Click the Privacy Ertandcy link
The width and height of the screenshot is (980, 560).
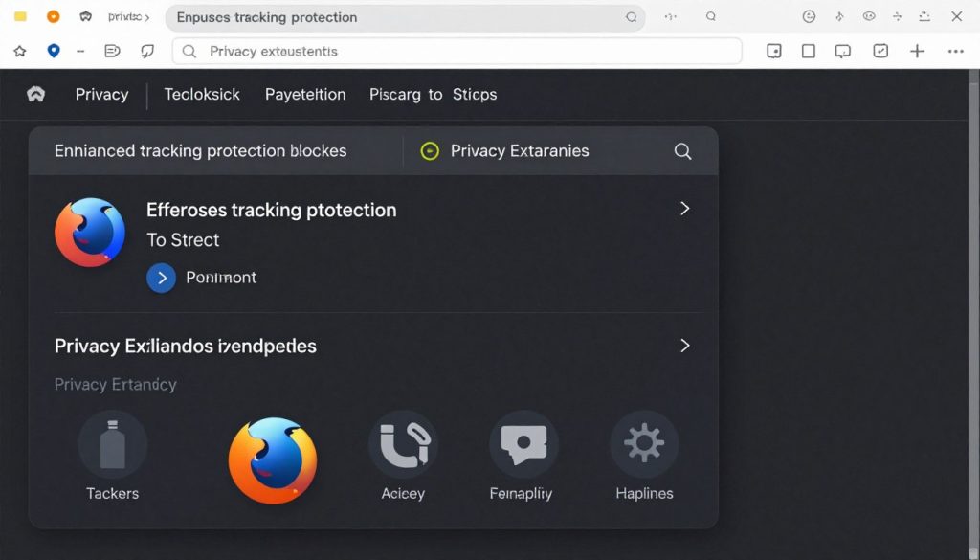click(116, 384)
